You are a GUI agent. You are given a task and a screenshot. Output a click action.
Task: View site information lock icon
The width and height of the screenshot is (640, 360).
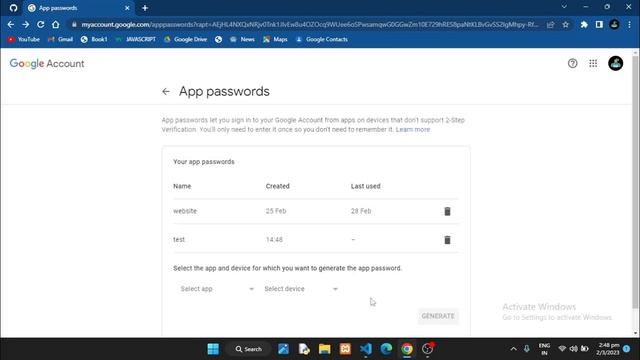tap(74, 24)
